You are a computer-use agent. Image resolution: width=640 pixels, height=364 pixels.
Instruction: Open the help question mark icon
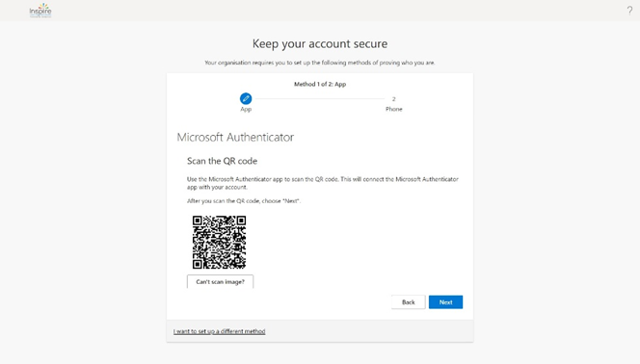click(x=629, y=11)
